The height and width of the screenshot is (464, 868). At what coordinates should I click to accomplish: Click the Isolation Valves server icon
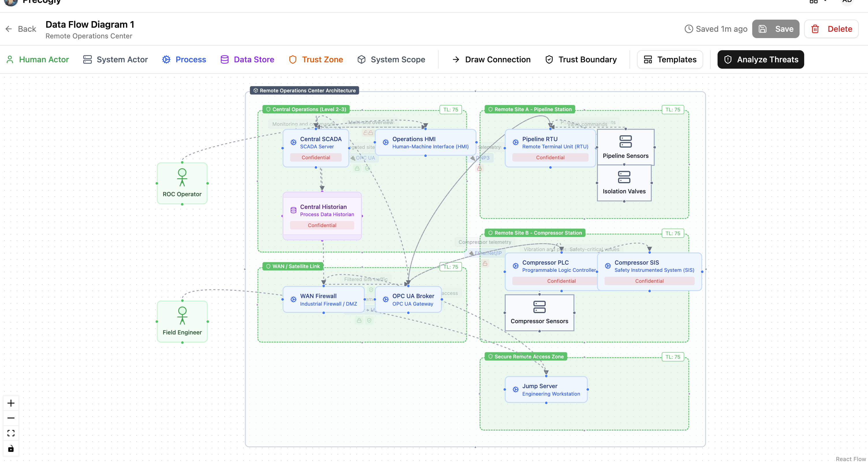pos(624,177)
